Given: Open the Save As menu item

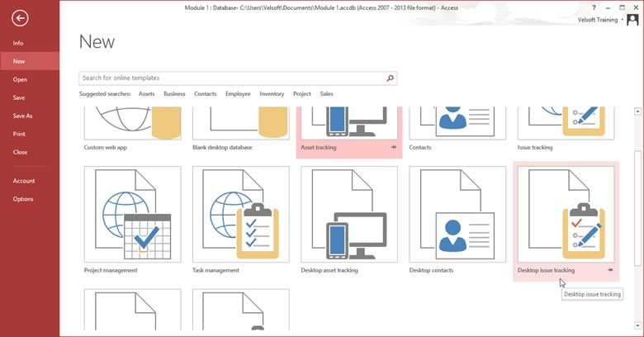Looking at the screenshot, I should [x=23, y=116].
